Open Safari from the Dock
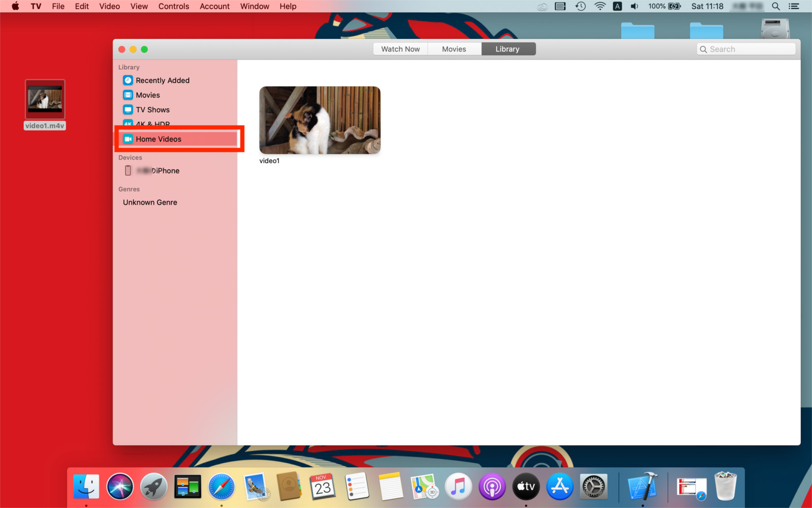Image resolution: width=812 pixels, height=508 pixels. (221, 487)
